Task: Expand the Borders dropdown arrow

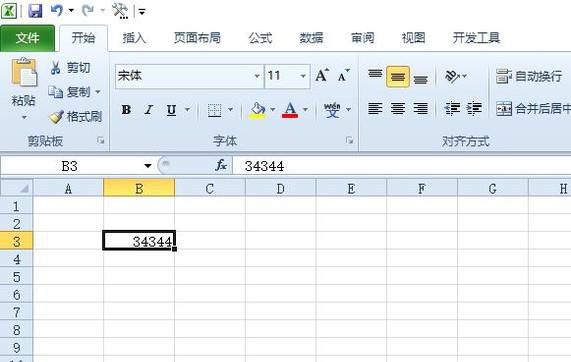Action: [x=230, y=109]
